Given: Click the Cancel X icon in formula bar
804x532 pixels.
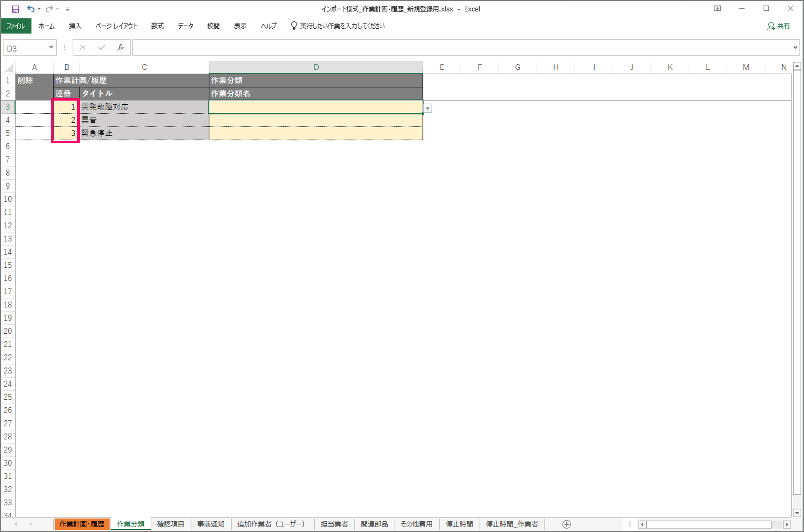Looking at the screenshot, I should pos(83,48).
